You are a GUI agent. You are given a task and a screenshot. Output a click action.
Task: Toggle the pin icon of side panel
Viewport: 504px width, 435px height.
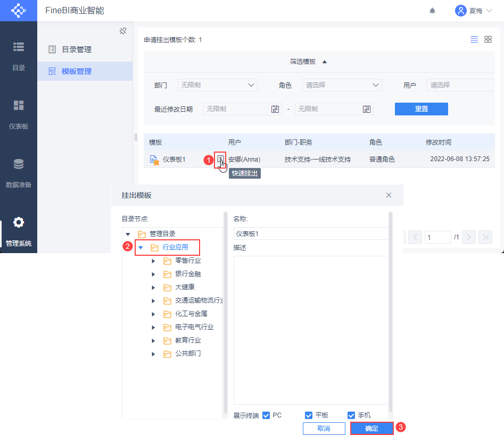click(x=123, y=31)
